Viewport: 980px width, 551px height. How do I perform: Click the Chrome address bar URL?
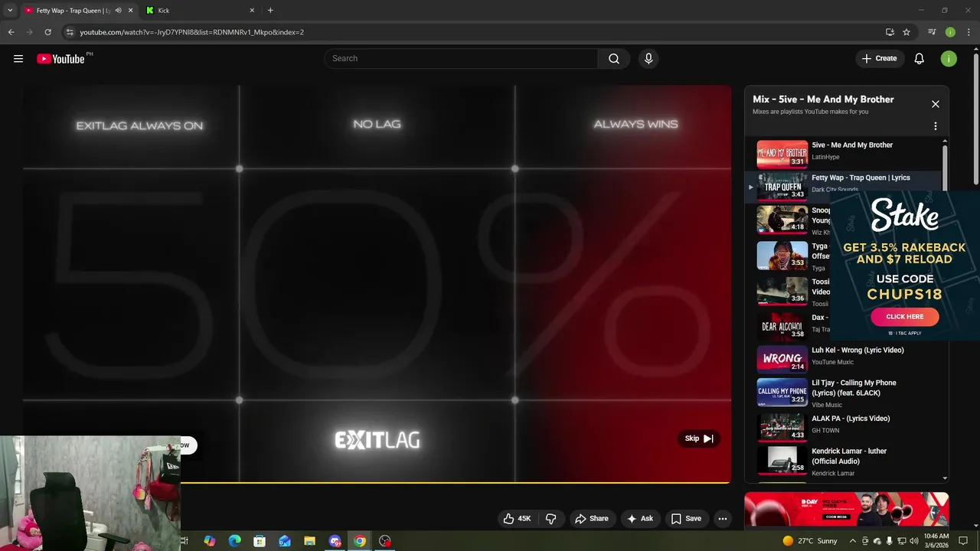pyautogui.click(x=192, y=32)
